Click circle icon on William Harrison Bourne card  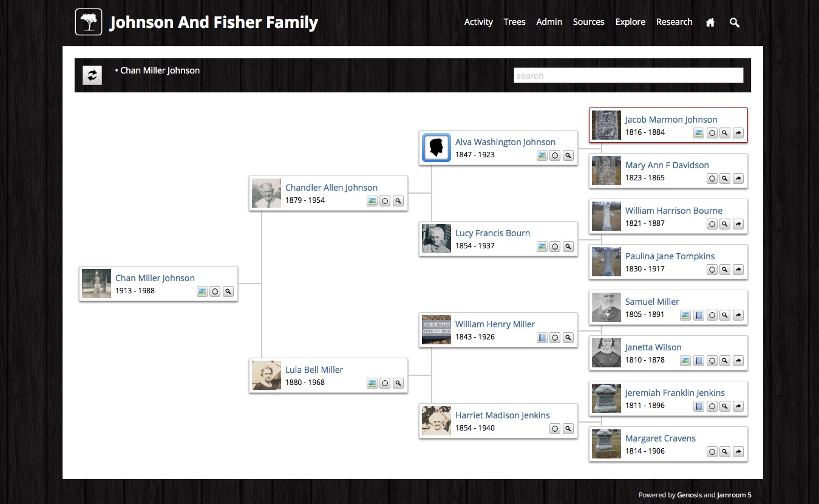[712, 224]
